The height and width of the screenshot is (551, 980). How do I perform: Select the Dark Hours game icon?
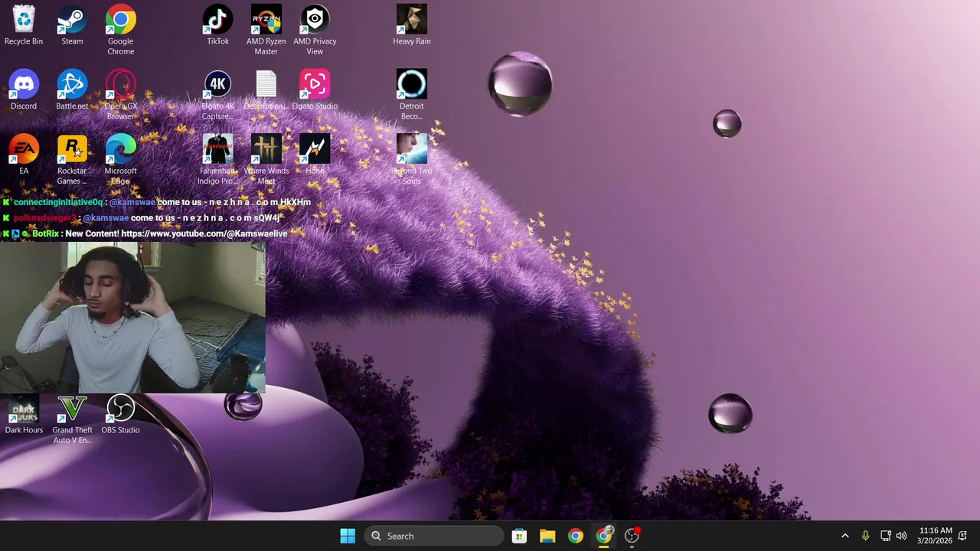[24, 414]
